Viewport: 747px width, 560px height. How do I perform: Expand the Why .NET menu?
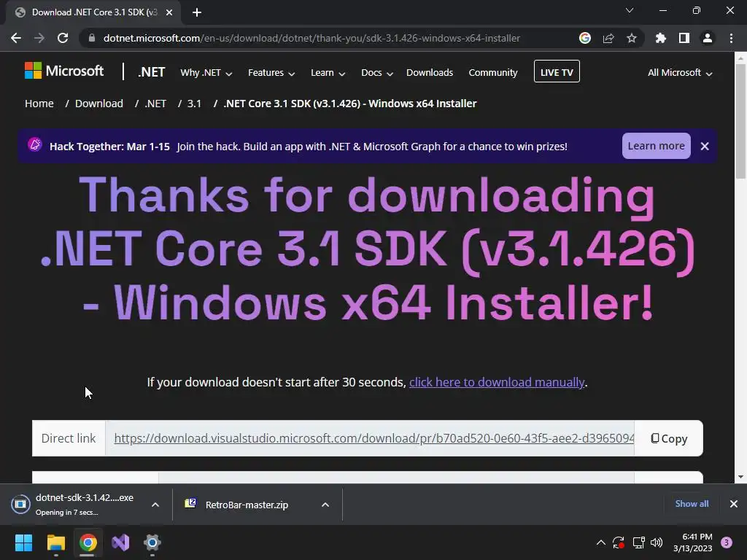click(206, 73)
